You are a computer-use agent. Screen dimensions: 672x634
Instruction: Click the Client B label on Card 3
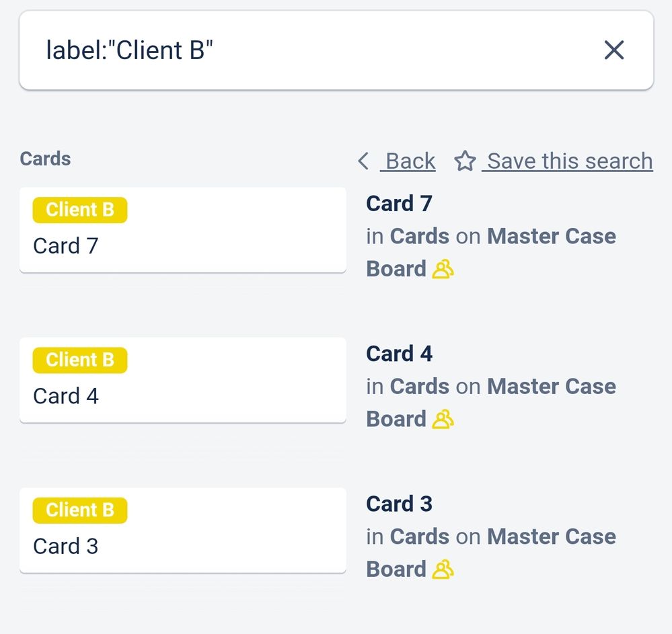80,510
